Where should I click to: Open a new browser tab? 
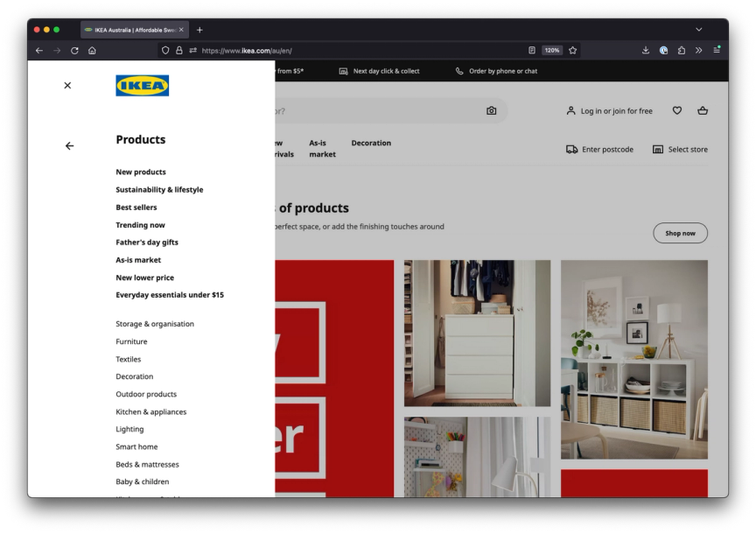[x=199, y=30]
